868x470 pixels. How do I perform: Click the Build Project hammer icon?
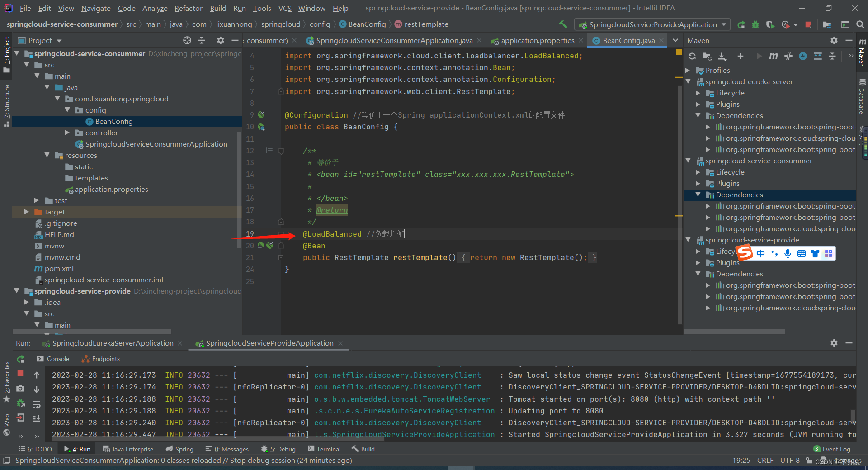[563, 24]
